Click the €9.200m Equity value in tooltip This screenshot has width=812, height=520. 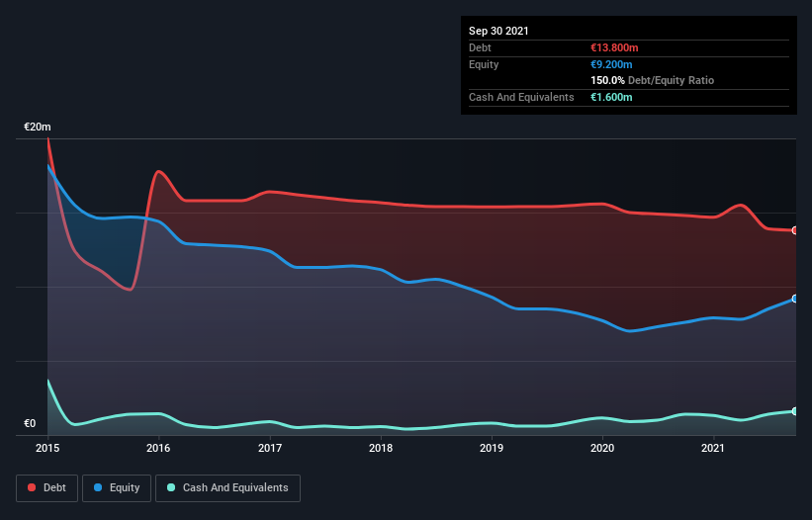click(611, 64)
